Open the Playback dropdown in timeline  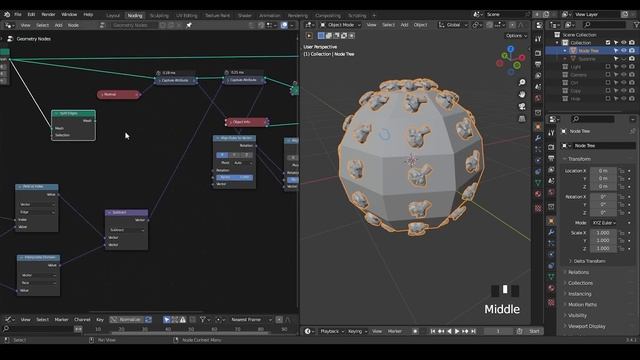[332, 331]
